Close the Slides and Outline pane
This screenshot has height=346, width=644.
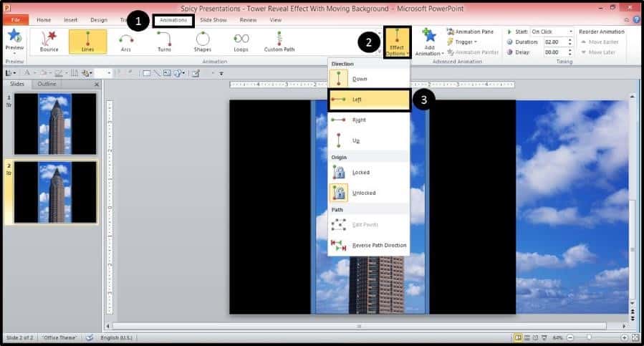click(x=97, y=85)
